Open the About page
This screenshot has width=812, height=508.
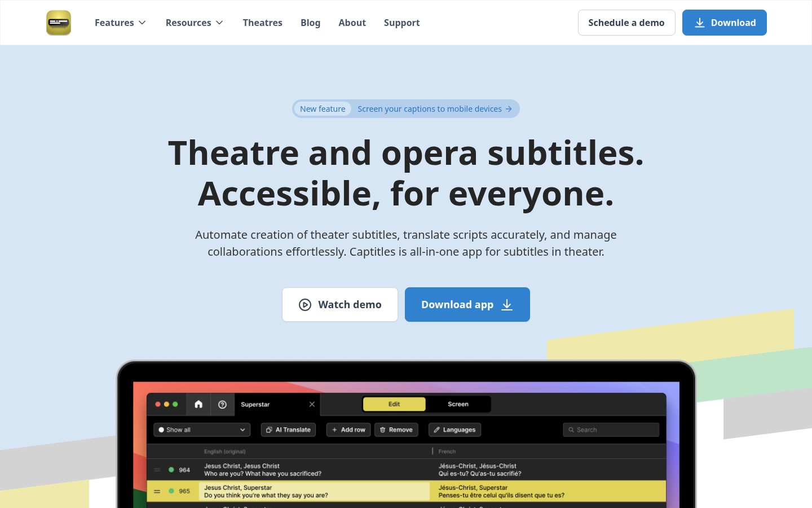(x=352, y=23)
